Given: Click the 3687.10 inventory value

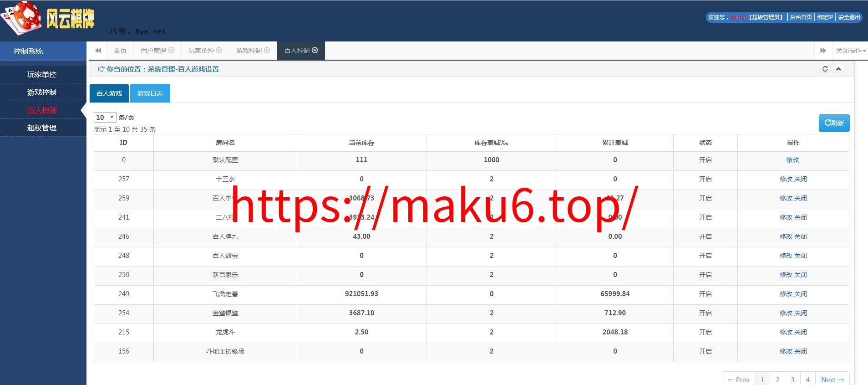Looking at the screenshot, I should click(361, 313).
